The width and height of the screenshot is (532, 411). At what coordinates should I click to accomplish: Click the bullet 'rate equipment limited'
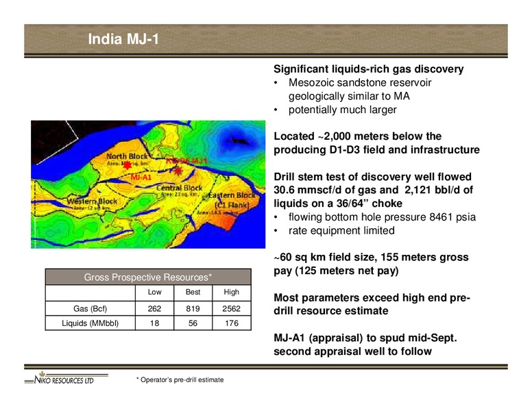click(341, 231)
